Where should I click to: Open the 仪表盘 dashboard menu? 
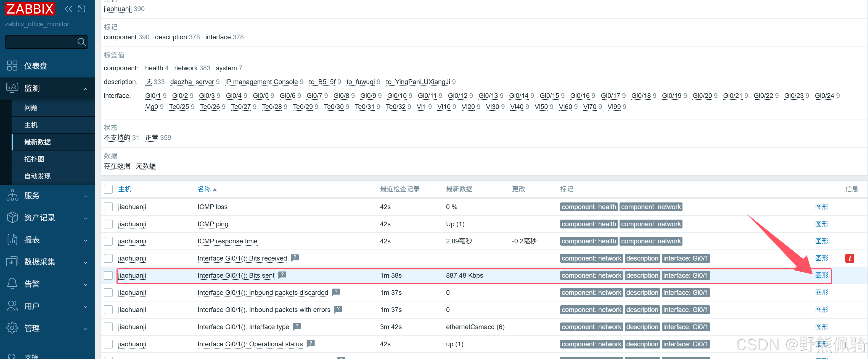[x=35, y=66]
